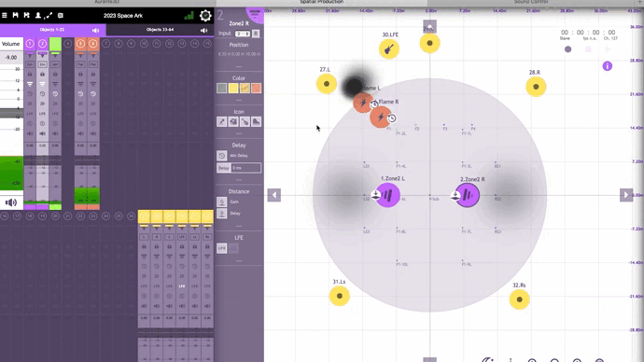Image resolution: width=644 pixels, height=362 pixels.
Task: Pick the orange color swatch
Action: [257, 89]
